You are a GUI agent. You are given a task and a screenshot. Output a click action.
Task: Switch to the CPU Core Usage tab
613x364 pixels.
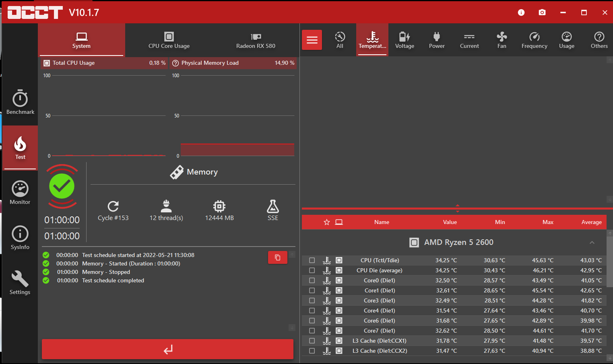(x=169, y=40)
